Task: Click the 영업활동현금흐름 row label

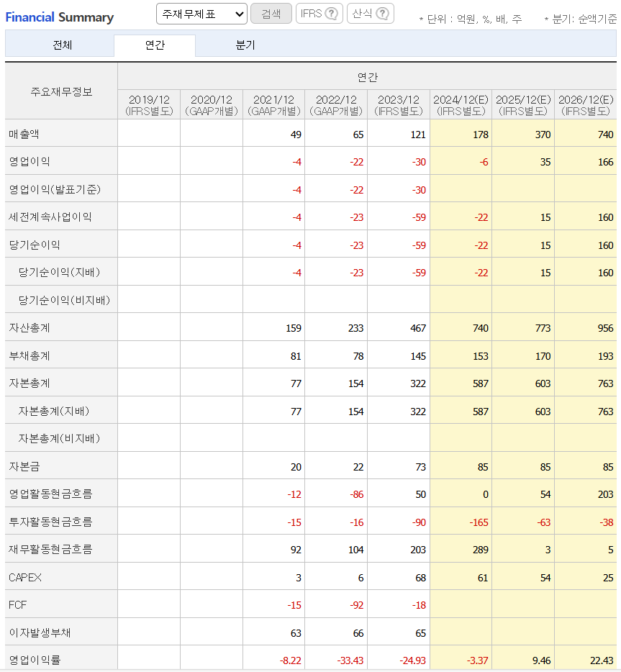Action: (50, 494)
